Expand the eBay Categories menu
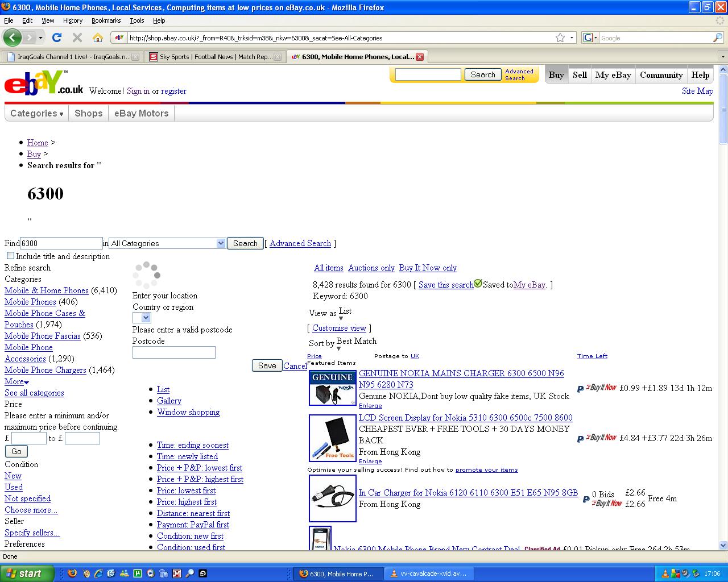The height and width of the screenshot is (582, 728). point(37,113)
